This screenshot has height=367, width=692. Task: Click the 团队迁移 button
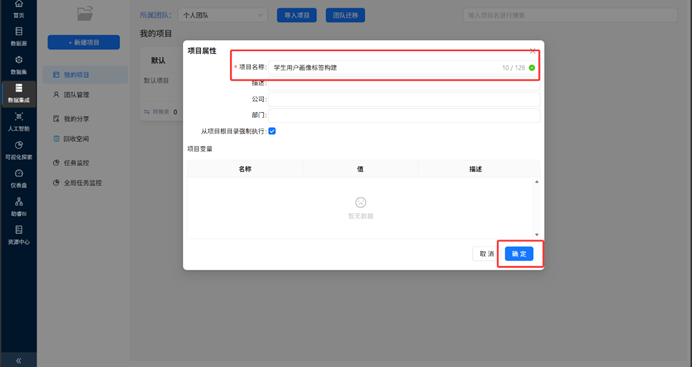(345, 15)
